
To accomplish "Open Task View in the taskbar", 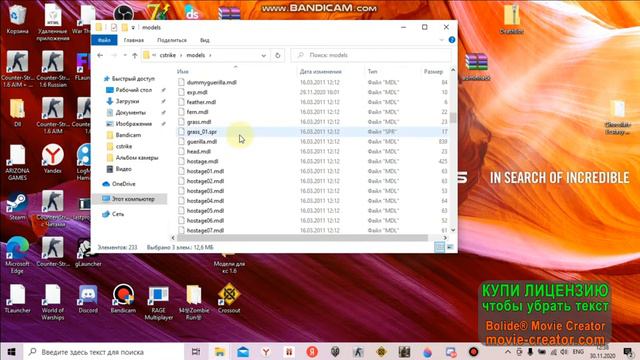I will click(196, 352).
